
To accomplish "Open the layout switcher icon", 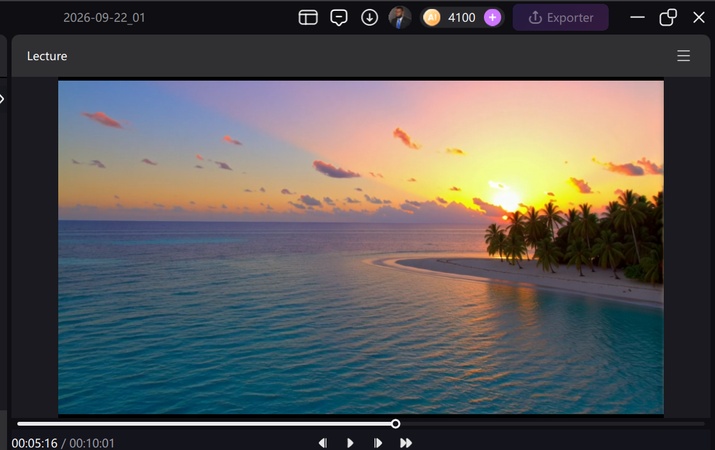I will (x=308, y=18).
